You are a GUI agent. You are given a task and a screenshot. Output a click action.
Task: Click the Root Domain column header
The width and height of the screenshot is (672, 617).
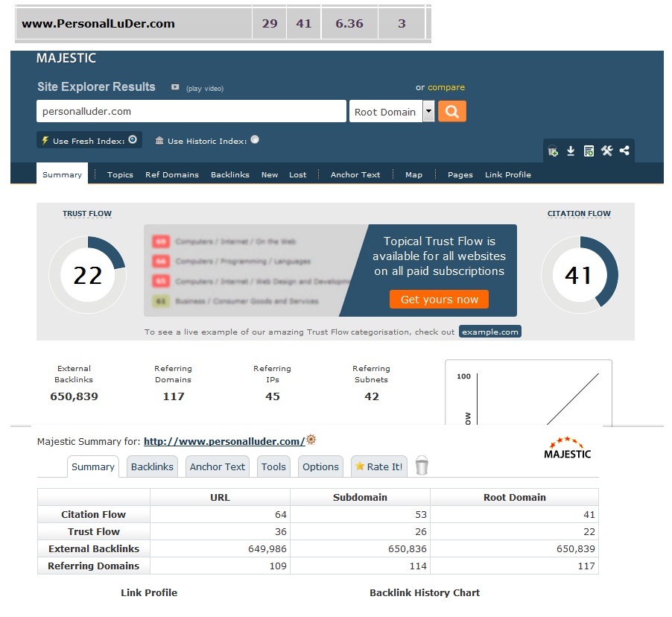coord(514,497)
